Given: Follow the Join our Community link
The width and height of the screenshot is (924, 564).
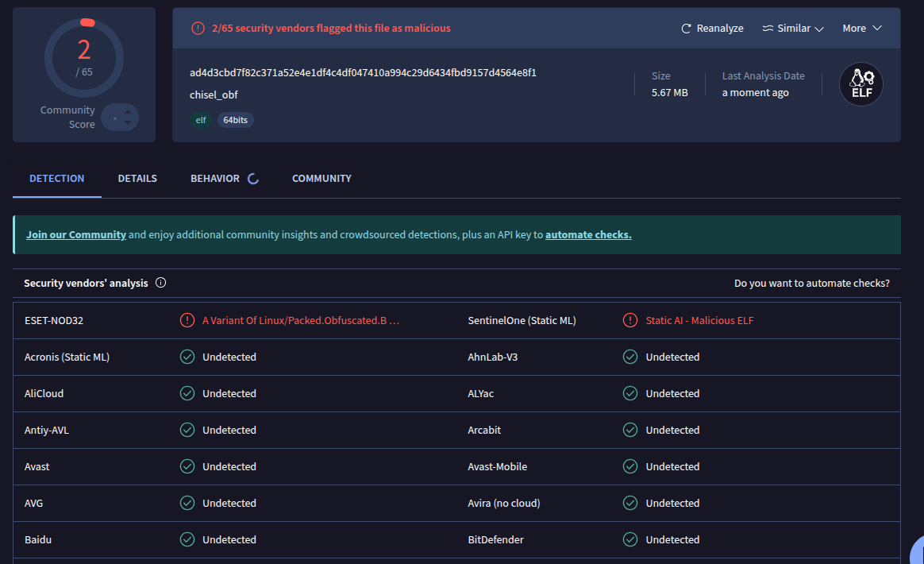Looking at the screenshot, I should coord(76,235).
